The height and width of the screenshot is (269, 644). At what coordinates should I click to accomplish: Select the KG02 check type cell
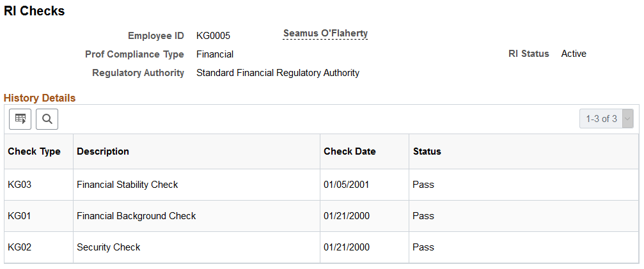[x=20, y=247]
